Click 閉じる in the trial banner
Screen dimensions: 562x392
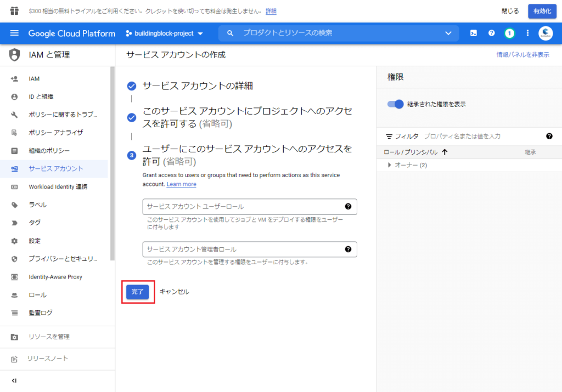click(510, 11)
